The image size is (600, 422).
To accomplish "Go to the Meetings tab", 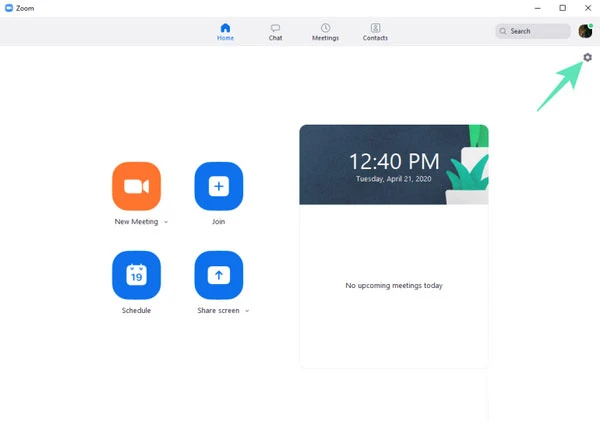I will pos(325,32).
